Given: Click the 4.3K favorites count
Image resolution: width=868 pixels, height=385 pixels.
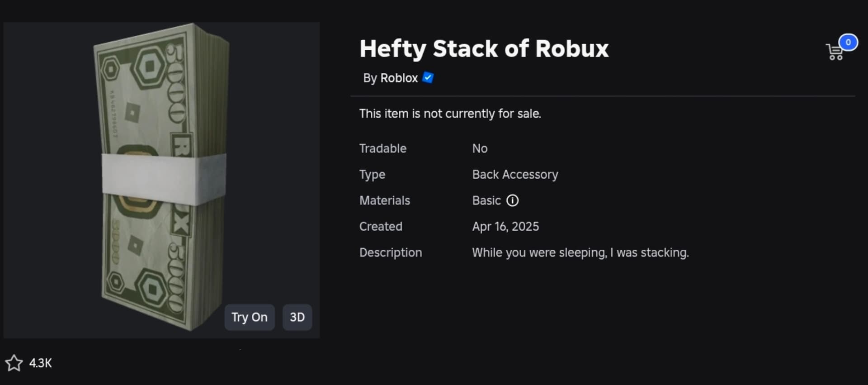Looking at the screenshot, I should pos(41,363).
